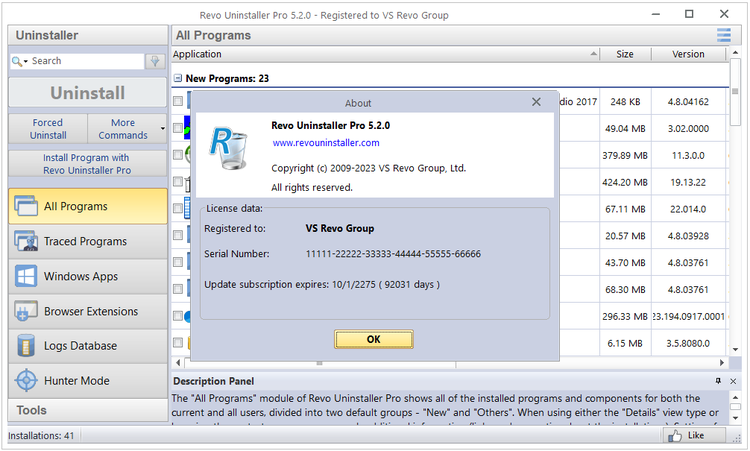Viewport: 750px width, 451px height.
Task: Check the box for the 68.30 MB row
Action: tap(178, 288)
